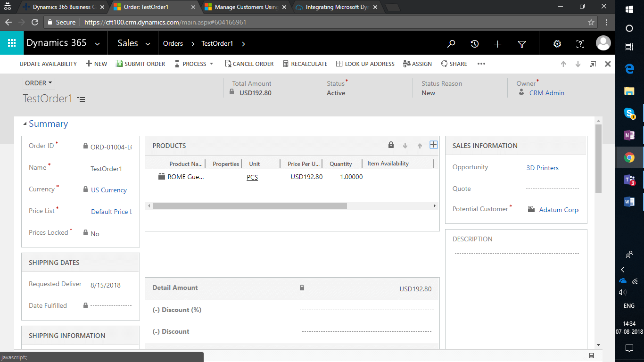The height and width of the screenshot is (362, 644).
Task: Click CANCEL ORDER in the command bar
Action: (x=249, y=64)
